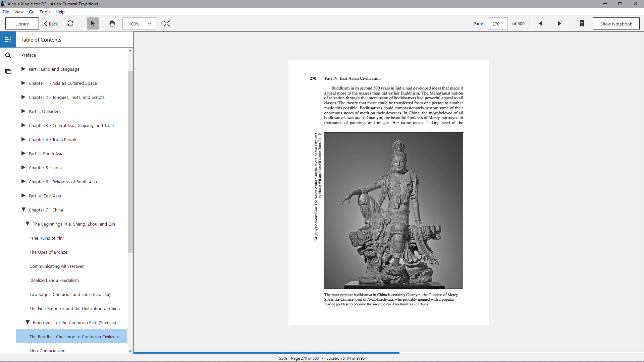Click the image caption about Guanyin
The height and width of the screenshot is (362, 644).
391,299
